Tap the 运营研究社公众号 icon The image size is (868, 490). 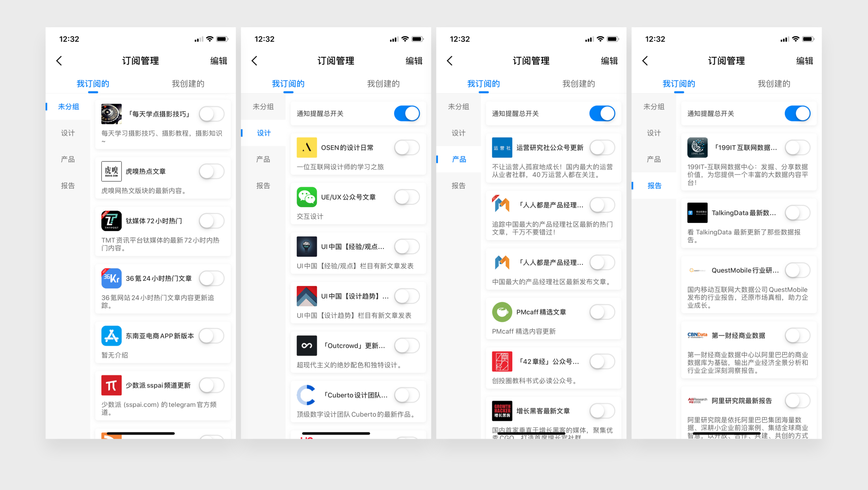[x=501, y=148]
